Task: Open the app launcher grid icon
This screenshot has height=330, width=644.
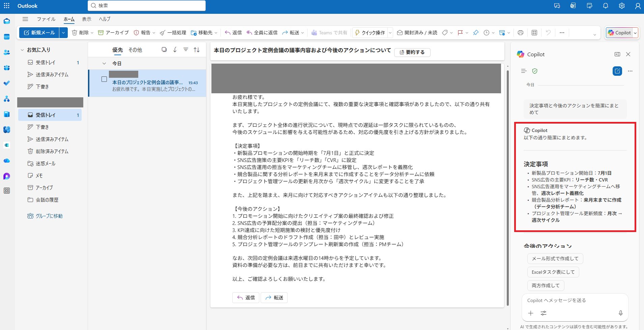Action: coord(6,6)
